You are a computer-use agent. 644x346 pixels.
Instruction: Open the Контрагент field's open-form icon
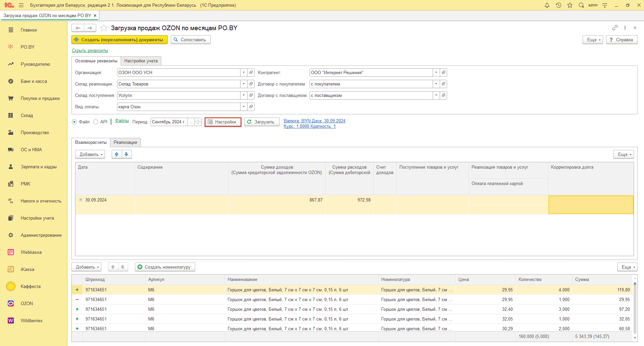point(443,72)
